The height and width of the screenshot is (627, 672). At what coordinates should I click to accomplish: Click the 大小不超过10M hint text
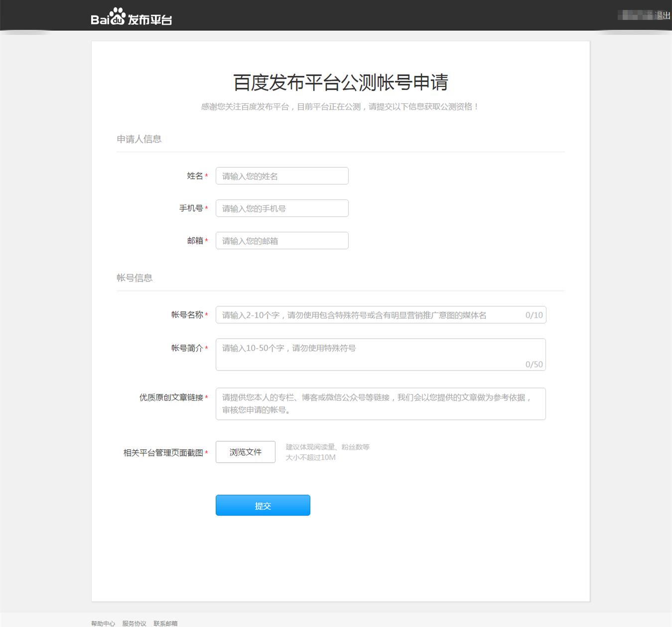pos(310,457)
